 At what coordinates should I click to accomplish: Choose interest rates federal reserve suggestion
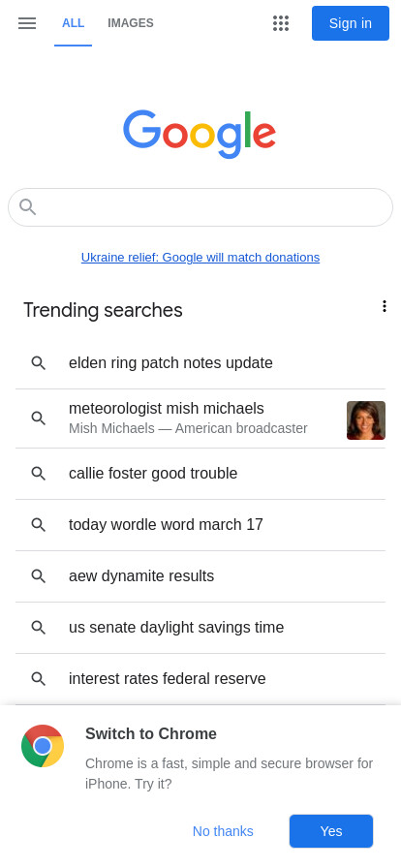[200, 679]
